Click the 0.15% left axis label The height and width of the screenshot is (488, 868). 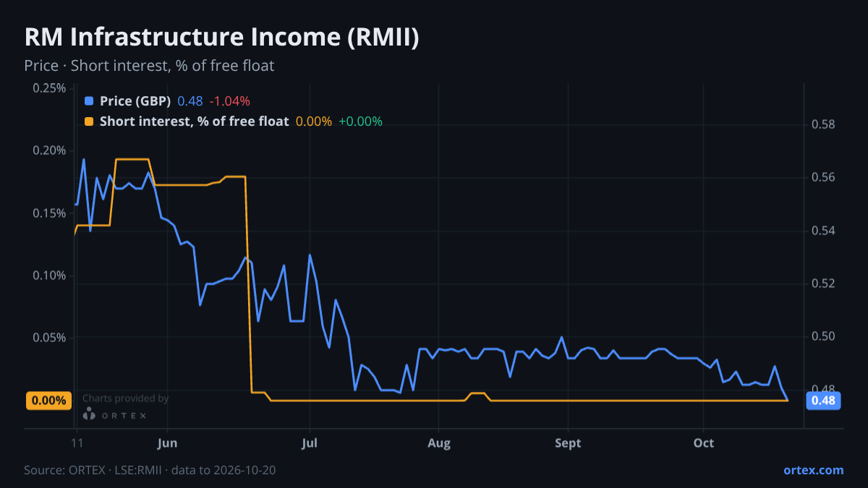tap(49, 213)
